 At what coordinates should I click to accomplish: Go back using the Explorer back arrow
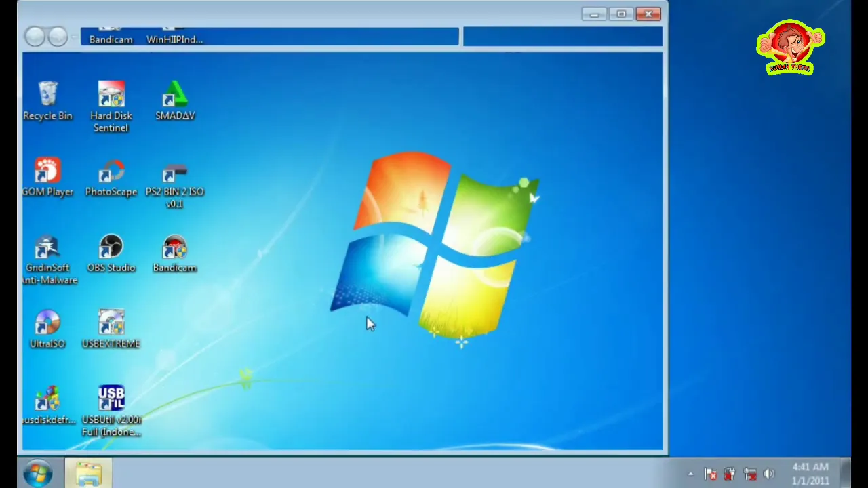35,37
